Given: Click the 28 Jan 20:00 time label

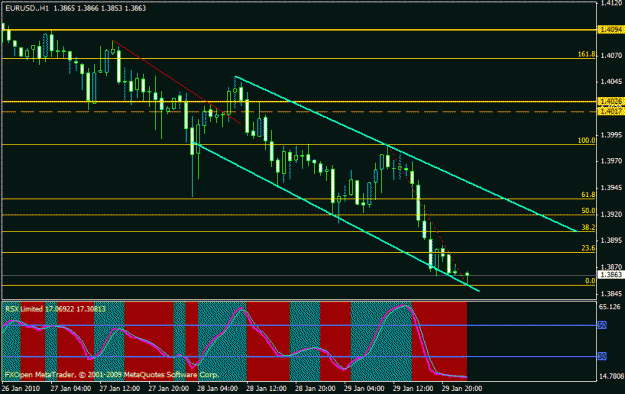Looking at the screenshot, I should pos(315,388).
